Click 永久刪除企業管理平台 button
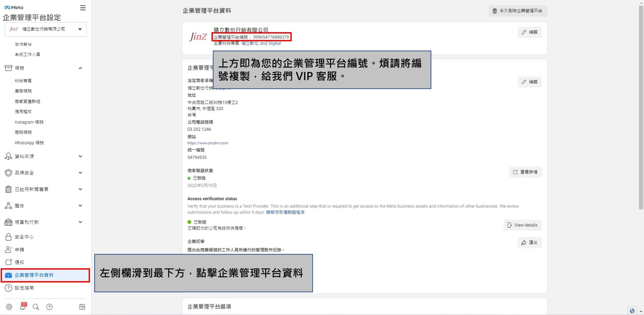The height and width of the screenshot is (315, 644). [x=518, y=11]
